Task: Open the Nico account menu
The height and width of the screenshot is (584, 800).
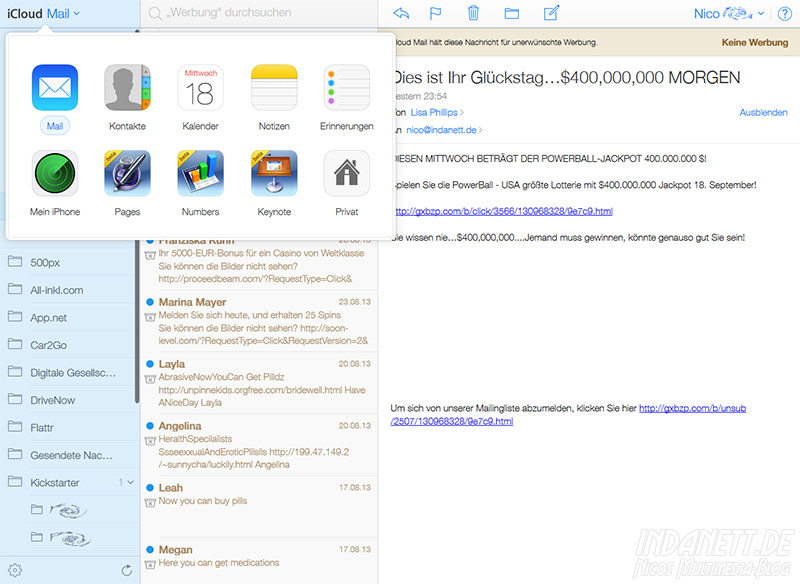Action: click(729, 14)
